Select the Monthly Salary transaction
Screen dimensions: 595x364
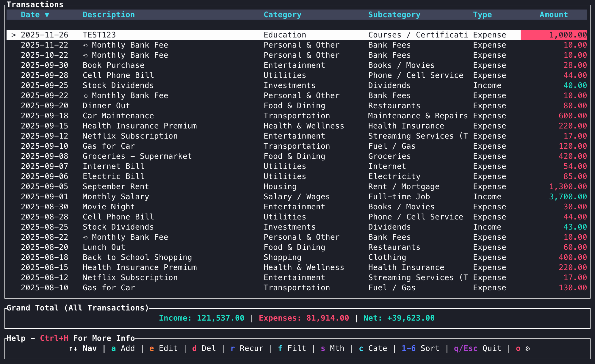[297, 197]
